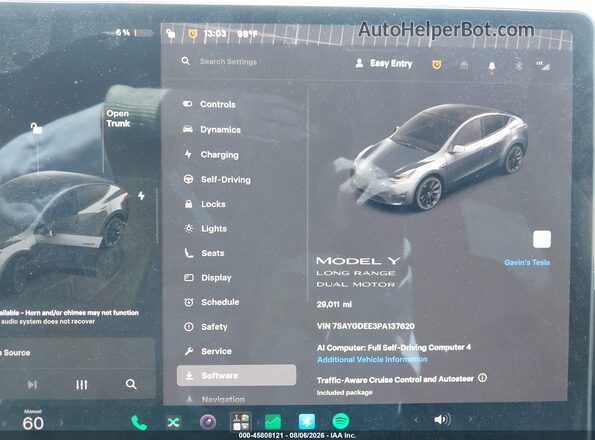
Task: Open the audio equalizer settings icon
Action: click(x=82, y=385)
